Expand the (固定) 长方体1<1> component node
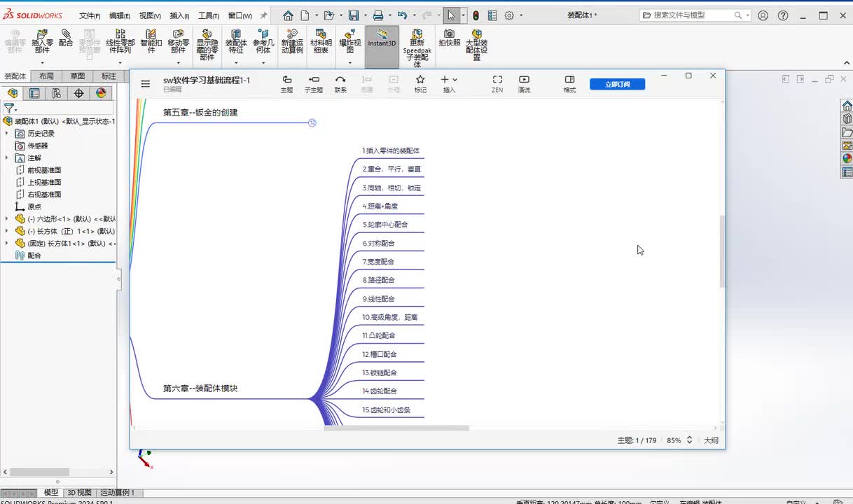The width and height of the screenshot is (853, 504). click(7, 243)
